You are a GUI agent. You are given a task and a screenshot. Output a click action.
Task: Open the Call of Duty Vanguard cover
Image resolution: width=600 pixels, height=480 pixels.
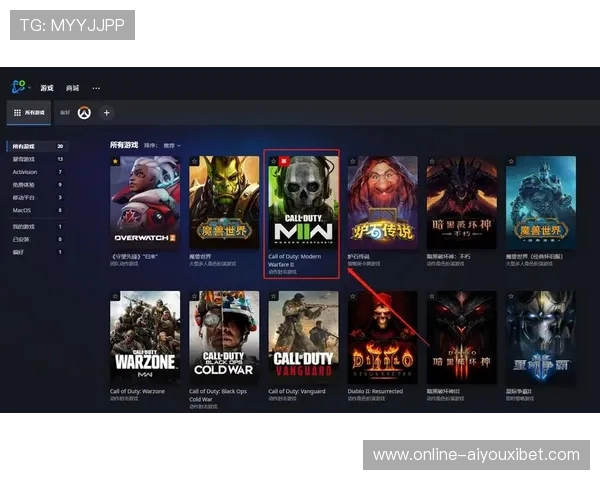tap(303, 338)
